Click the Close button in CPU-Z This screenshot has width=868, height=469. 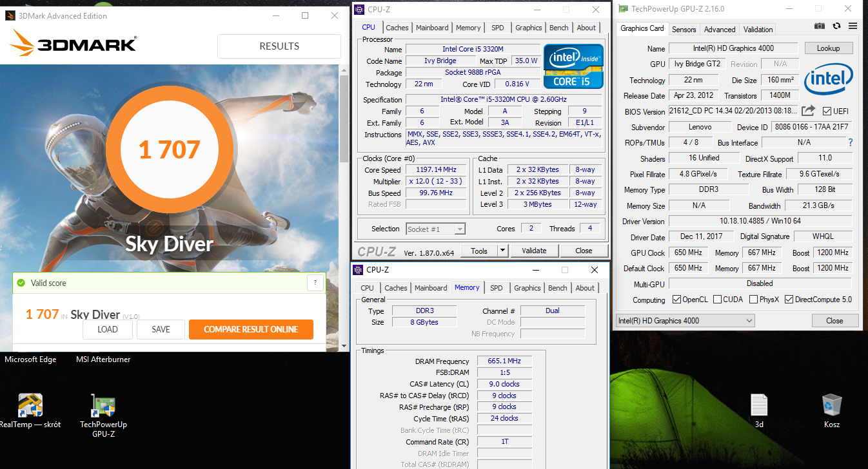point(584,251)
